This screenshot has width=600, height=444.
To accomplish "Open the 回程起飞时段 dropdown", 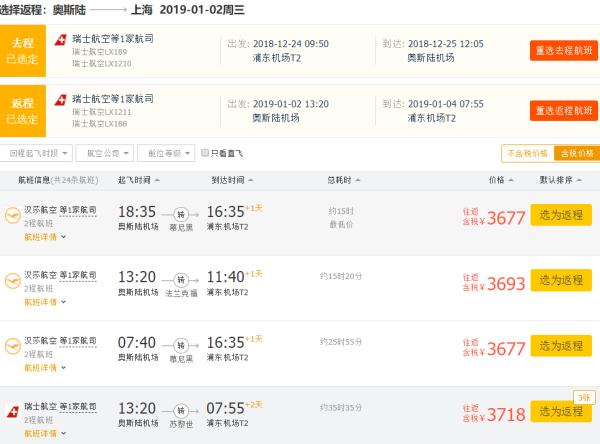I will (x=36, y=153).
